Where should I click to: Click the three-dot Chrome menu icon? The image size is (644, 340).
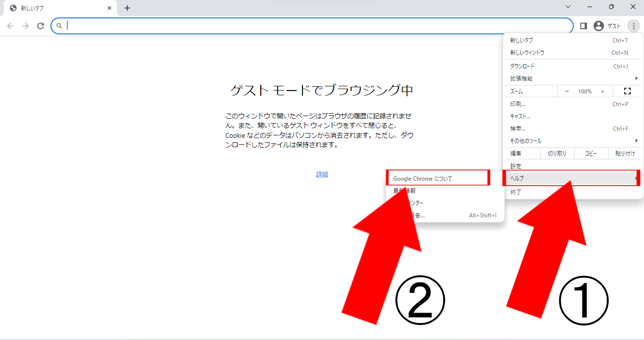pyautogui.click(x=634, y=26)
